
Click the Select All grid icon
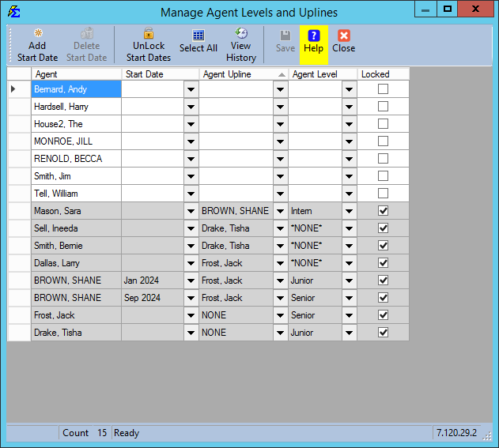pos(198,36)
